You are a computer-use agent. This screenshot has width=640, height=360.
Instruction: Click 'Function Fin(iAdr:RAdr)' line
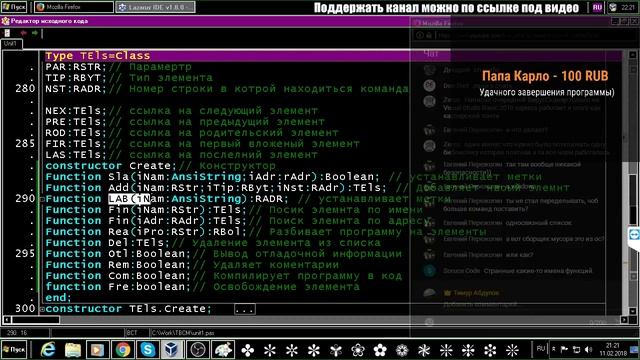146,221
